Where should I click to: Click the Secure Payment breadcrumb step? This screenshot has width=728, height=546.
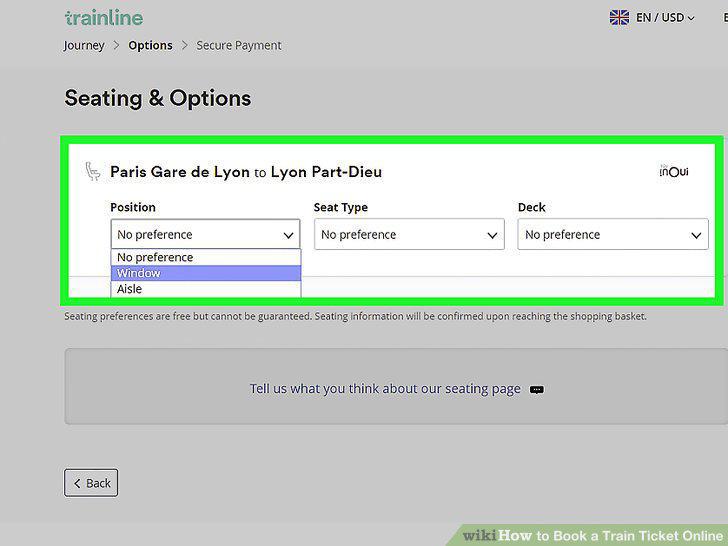tap(239, 46)
